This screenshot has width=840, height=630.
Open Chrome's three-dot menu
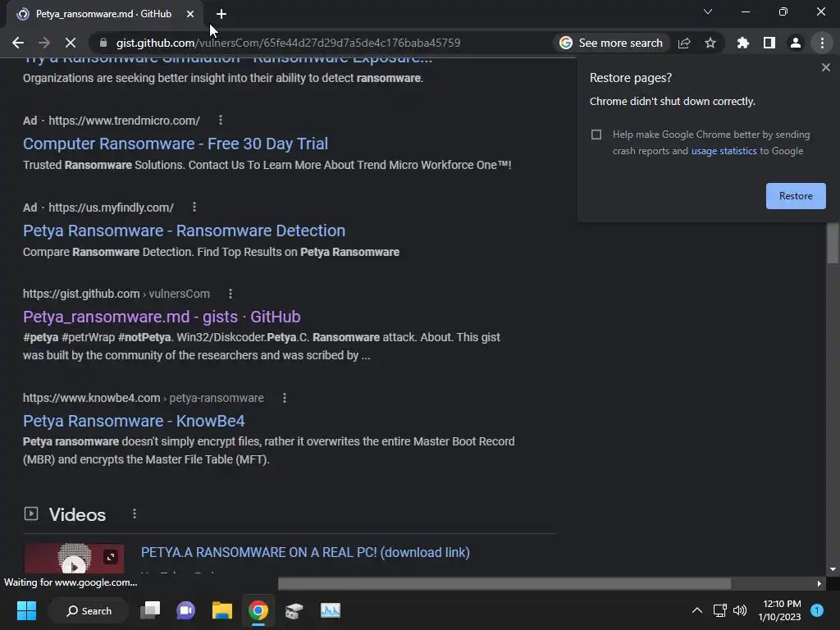point(822,43)
